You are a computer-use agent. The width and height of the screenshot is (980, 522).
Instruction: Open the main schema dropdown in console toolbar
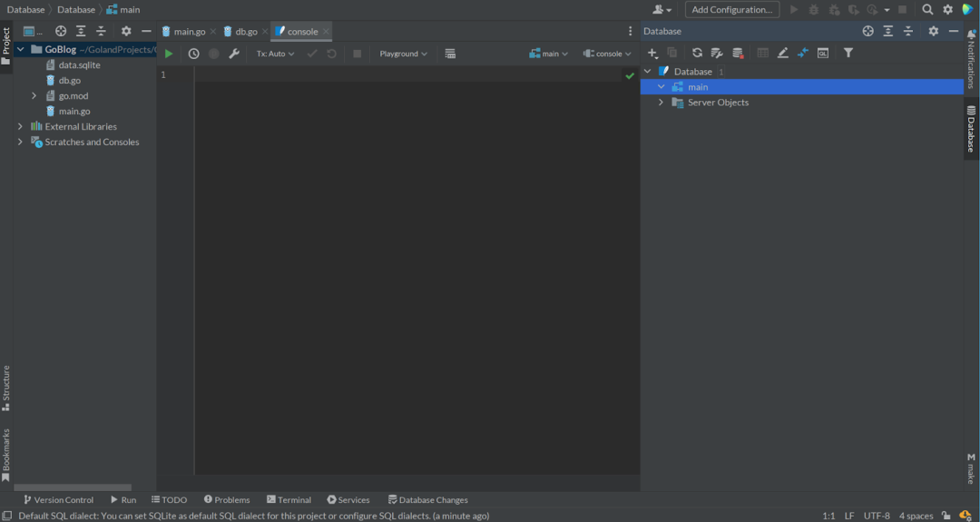point(548,54)
